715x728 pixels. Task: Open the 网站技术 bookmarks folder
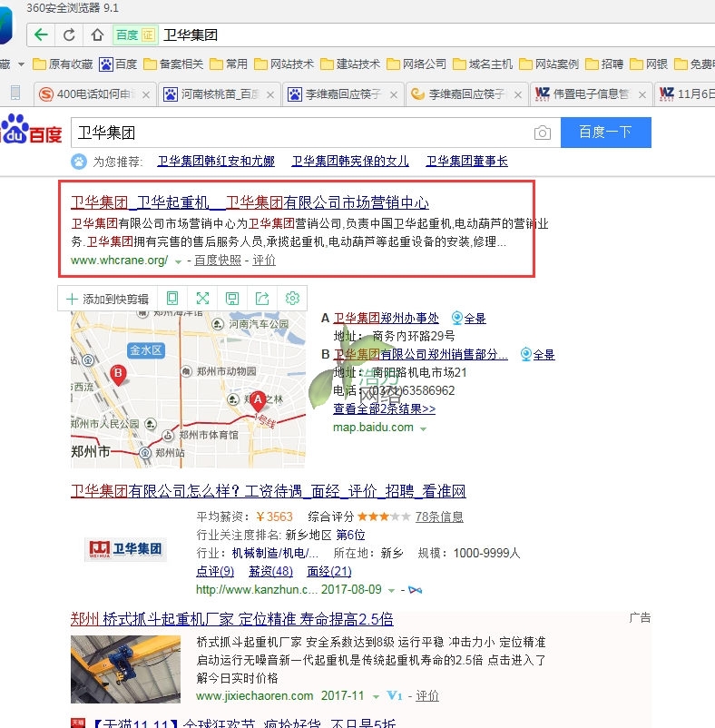tap(284, 64)
